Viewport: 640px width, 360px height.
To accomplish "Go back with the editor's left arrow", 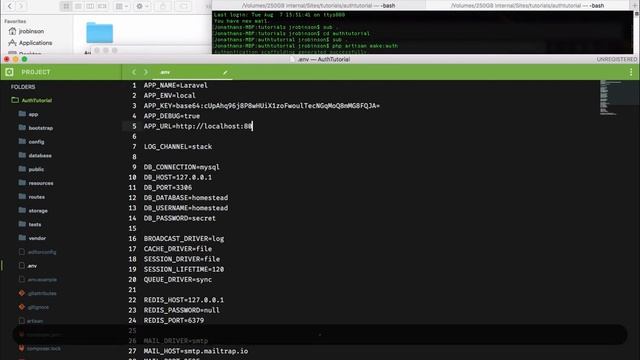I will point(134,72).
